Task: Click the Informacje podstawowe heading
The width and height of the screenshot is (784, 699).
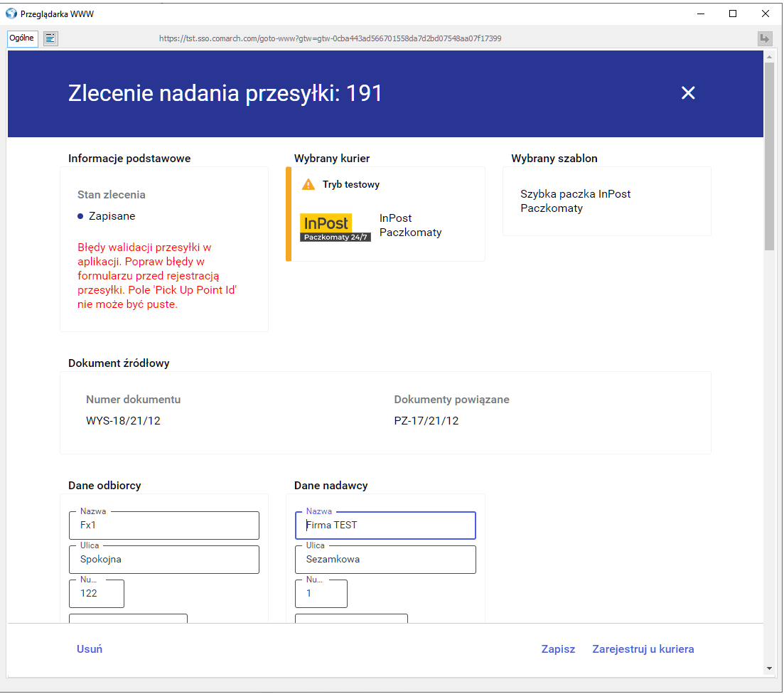Action: point(129,159)
